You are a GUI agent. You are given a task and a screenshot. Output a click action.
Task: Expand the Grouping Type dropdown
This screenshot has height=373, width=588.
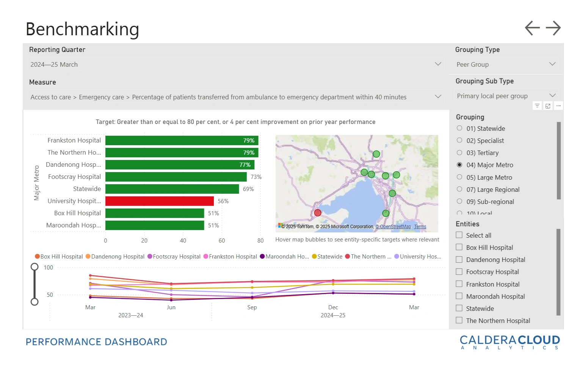point(506,64)
